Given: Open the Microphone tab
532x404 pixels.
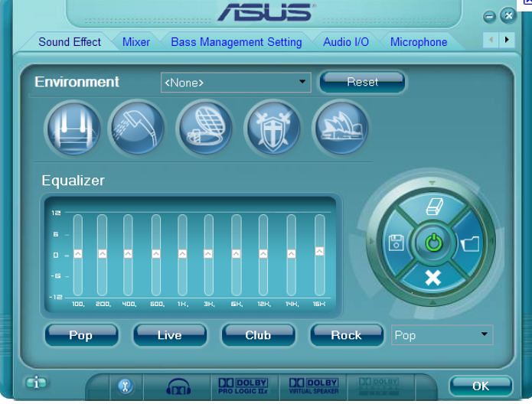Looking at the screenshot, I should pyautogui.click(x=419, y=42).
